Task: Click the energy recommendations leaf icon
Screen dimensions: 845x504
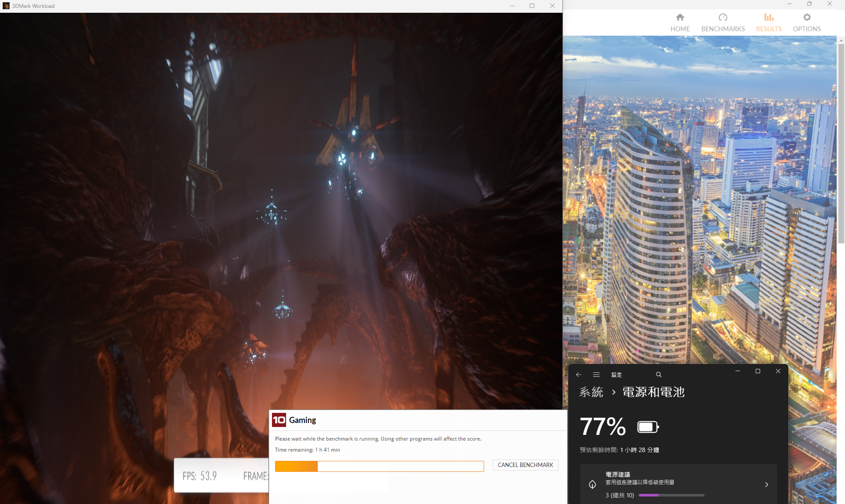Action: point(592,484)
